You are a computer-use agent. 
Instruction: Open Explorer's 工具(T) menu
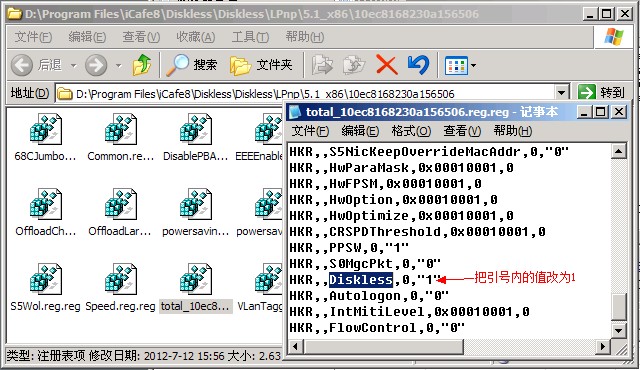pyautogui.click(x=250, y=37)
